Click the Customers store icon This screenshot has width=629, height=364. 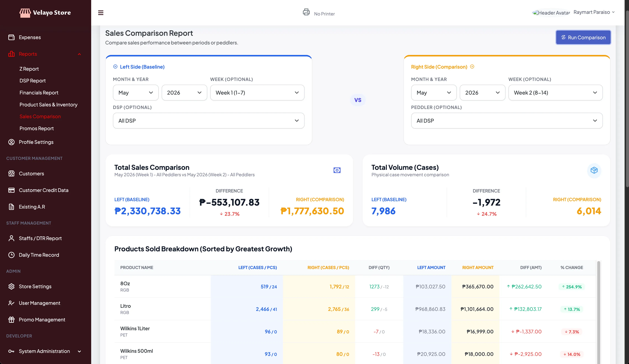click(11, 174)
